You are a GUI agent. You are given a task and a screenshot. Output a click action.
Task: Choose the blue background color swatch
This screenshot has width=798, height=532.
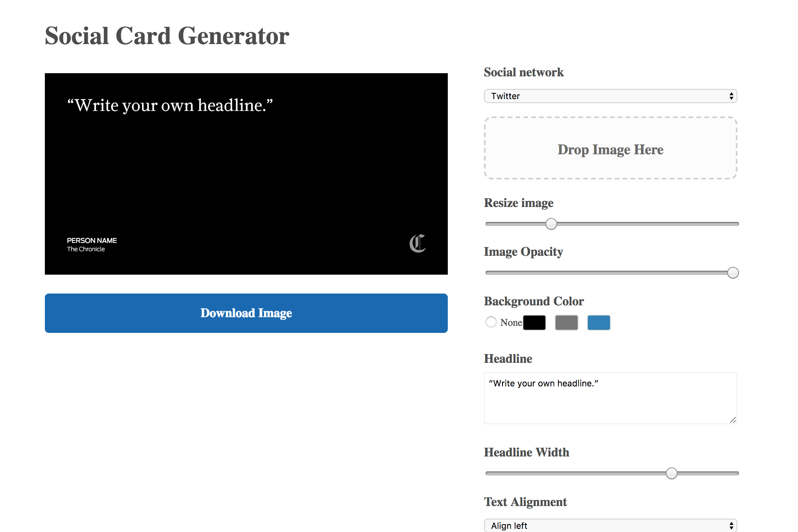pyautogui.click(x=598, y=323)
